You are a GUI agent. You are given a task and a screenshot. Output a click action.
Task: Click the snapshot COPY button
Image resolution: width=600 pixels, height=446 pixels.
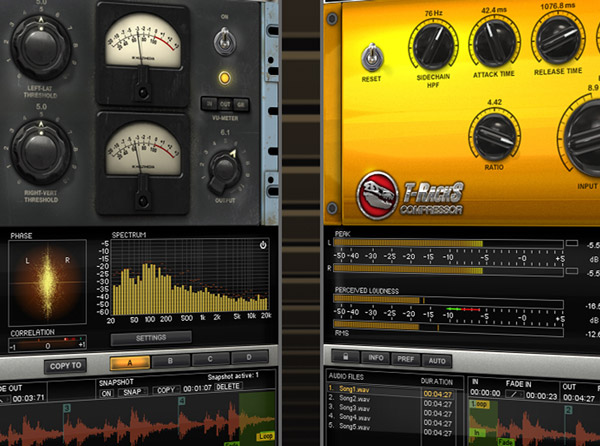pos(166,390)
